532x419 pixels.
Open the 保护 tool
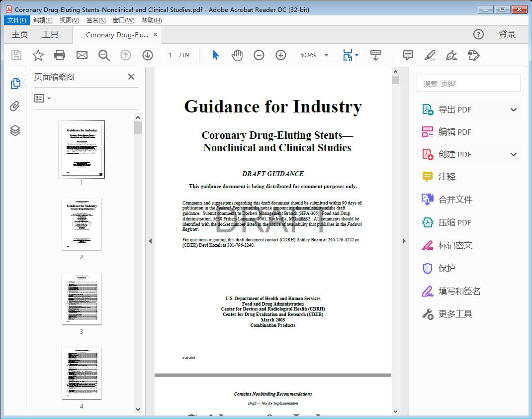(x=439, y=268)
